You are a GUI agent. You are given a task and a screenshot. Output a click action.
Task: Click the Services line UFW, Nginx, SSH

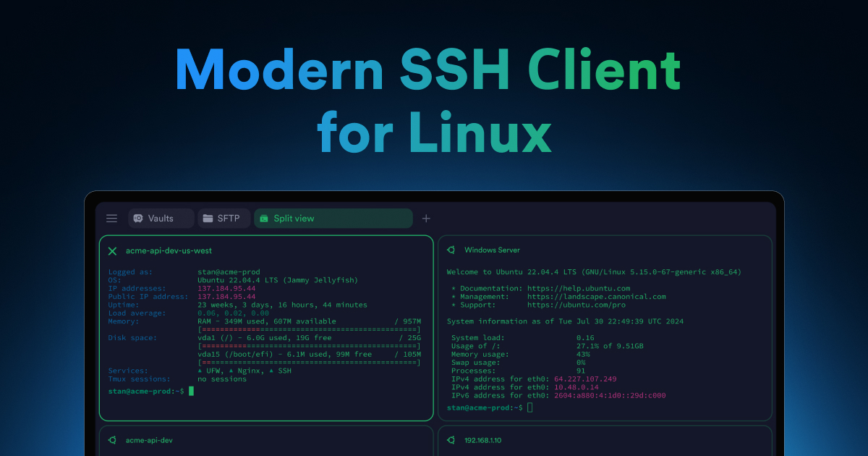244,371
